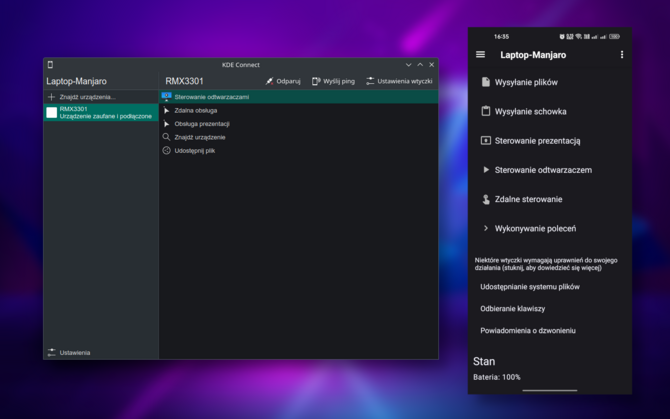
Task: Click the share icon for Udostępnij plik
Action: tap(166, 150)
